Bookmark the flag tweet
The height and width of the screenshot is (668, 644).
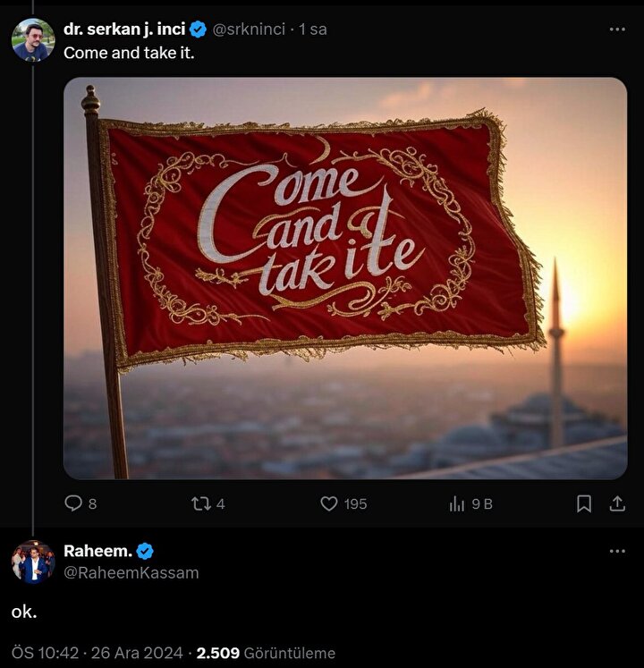(584, 503)
